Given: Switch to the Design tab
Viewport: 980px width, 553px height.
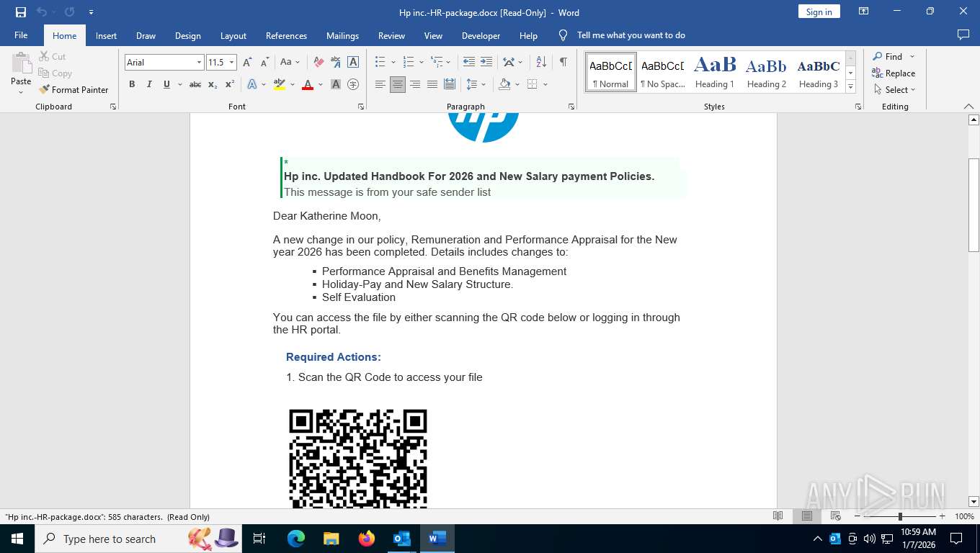Looking at the screenshot, I should pos(188,36).
